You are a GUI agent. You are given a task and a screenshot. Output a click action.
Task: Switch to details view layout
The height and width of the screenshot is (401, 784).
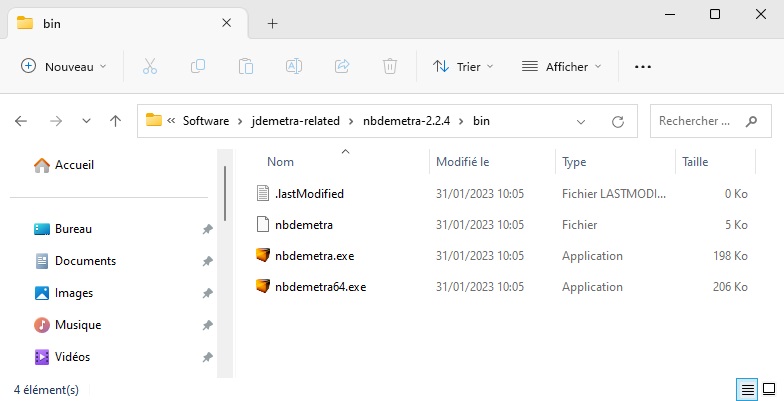pyautogui.click(x=747, y=388)
